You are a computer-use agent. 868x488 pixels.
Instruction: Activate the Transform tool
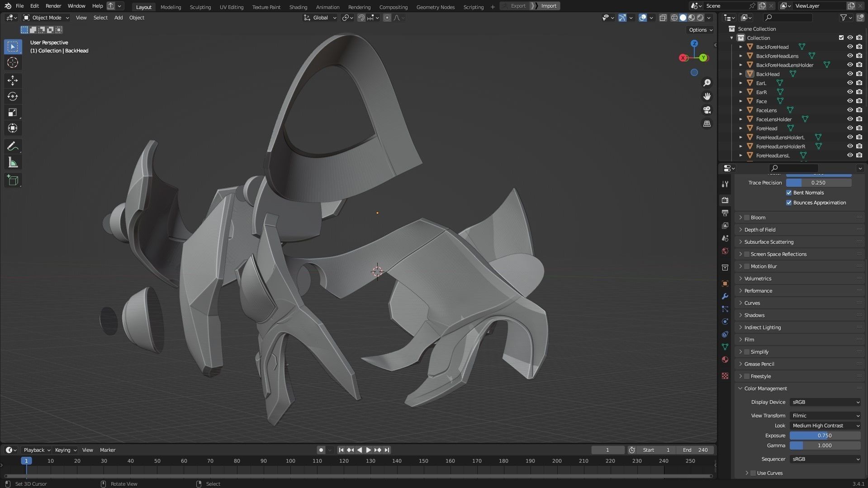(13, 128)
